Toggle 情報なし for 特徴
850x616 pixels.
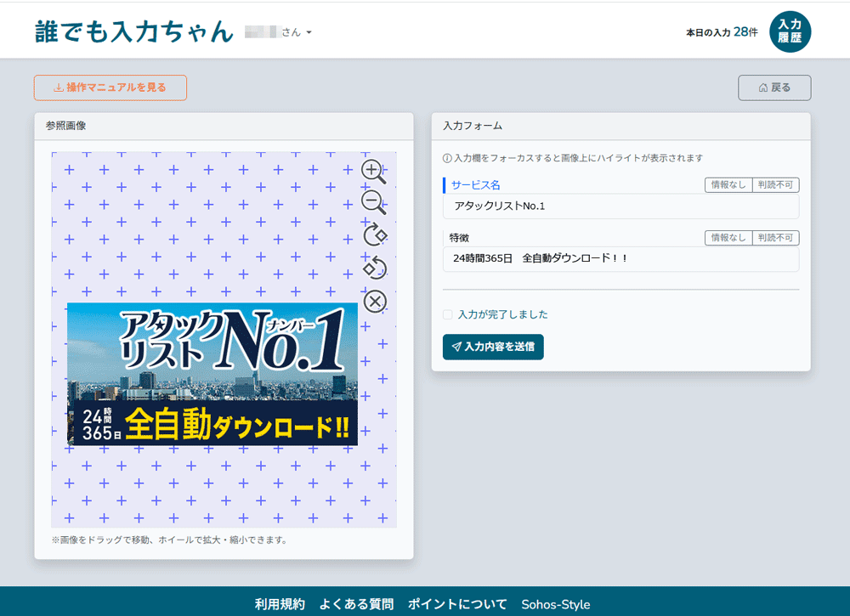click(x=728, y=238)
